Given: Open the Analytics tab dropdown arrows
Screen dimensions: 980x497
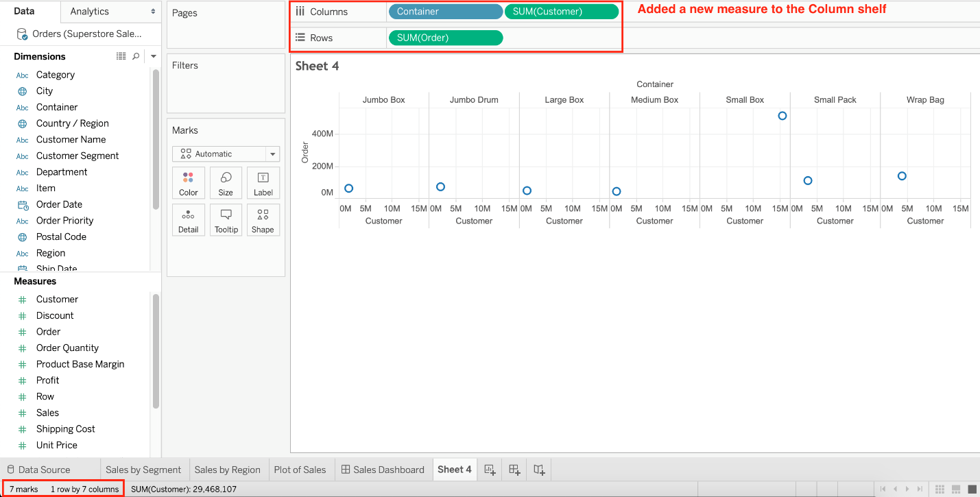Looking at the screenshot, I should (x=153, y=12).
